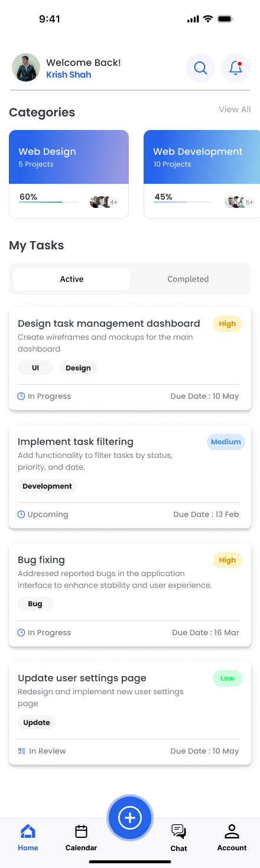This screenshot has width=260, height=868.
Task: Tap the blue plus add-task button
Action: tap(130, 818)
